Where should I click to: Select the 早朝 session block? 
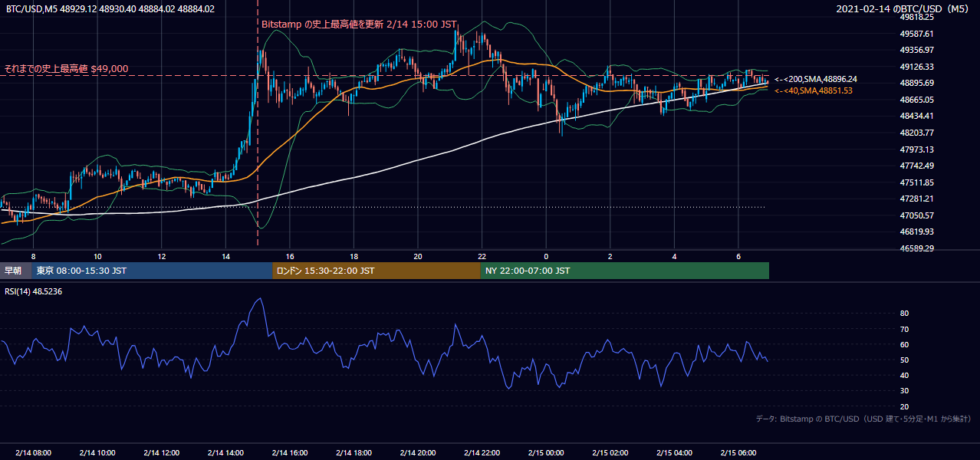(16, 271)
